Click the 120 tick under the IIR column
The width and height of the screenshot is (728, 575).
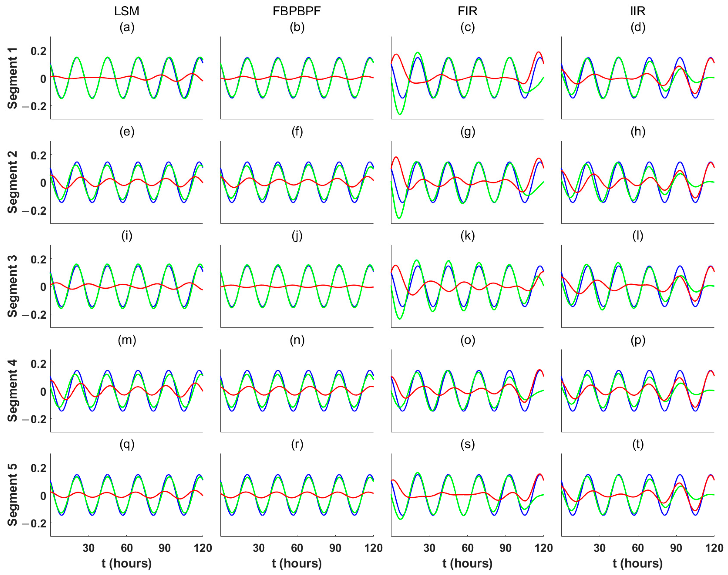click(x=714, y=548)
